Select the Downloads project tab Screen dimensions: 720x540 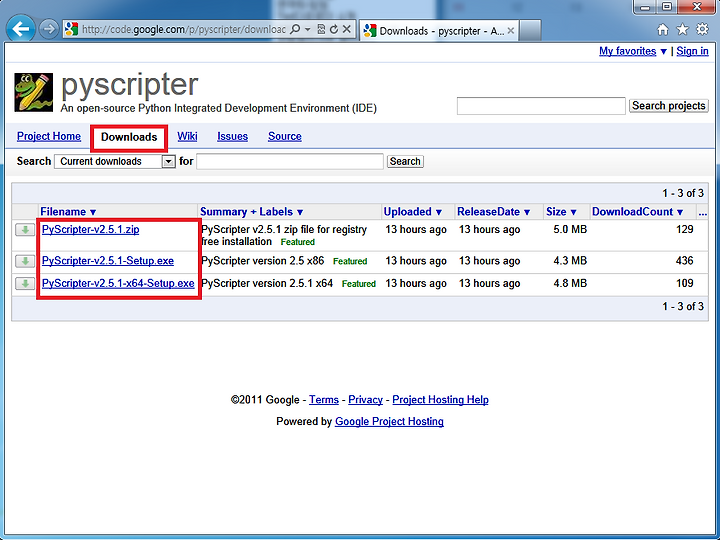tap(129, 137)
